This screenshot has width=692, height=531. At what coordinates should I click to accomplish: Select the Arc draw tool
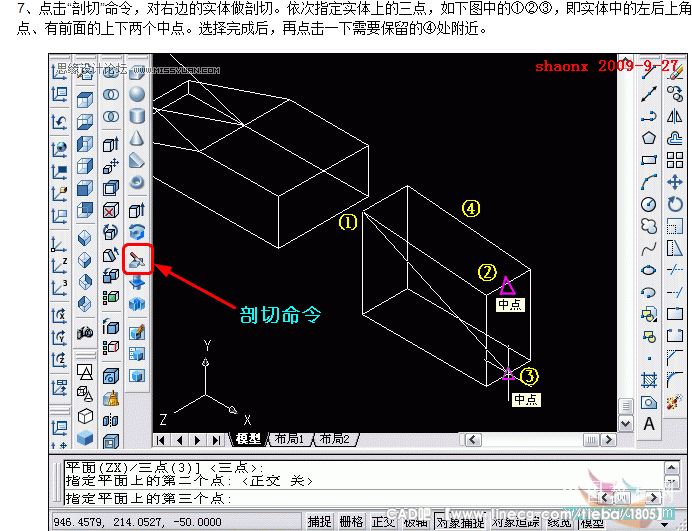click(649, 182)
